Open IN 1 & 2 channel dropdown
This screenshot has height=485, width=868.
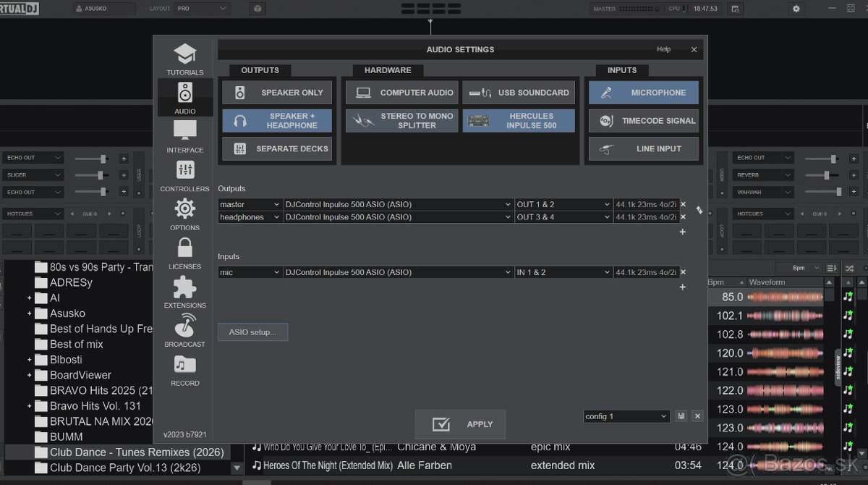point(563,272)
